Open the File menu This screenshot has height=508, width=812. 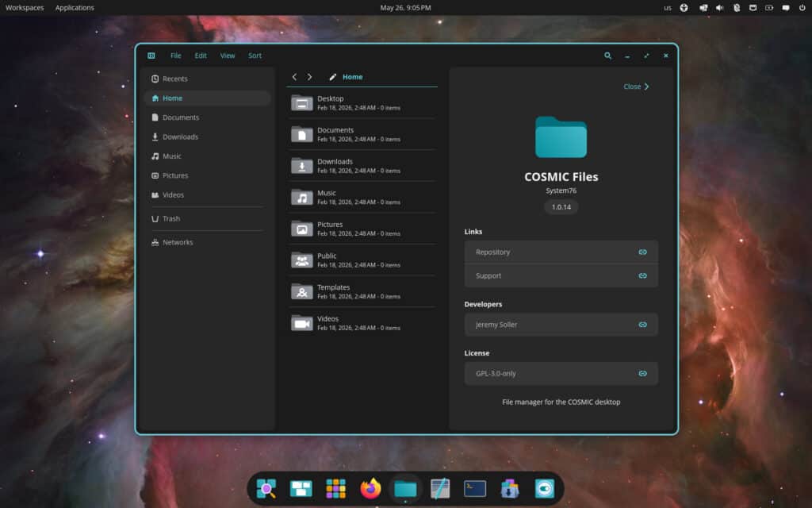pyautogui.click(x=175, y=56)
